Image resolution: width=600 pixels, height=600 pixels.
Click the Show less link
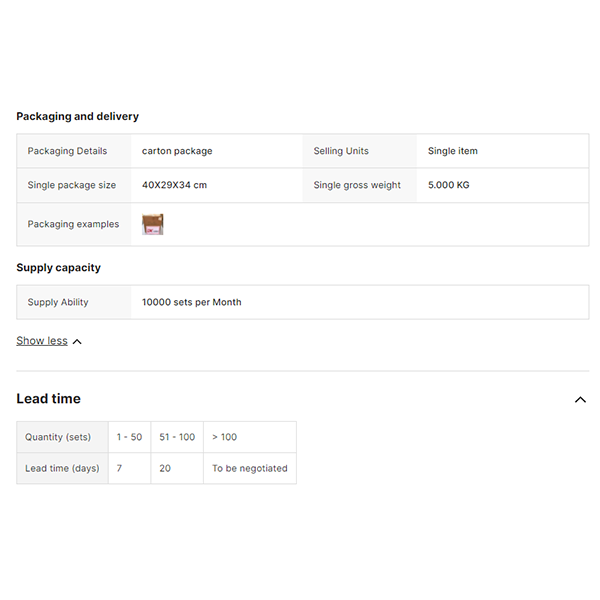click(x=42, y=341)
